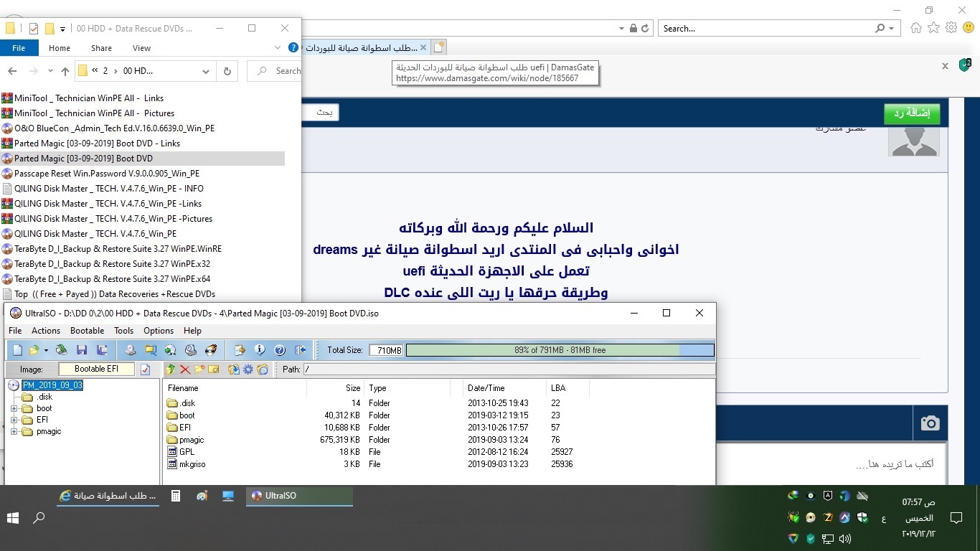The width and height of the screenshot is (980, 551).
Task: Click the blue gear icon in UltraISO
Action: pyautogui.click(x=248, y=369)
